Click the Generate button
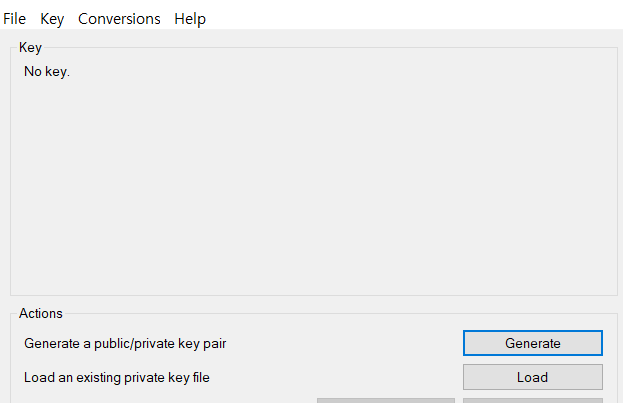The image size is (623, 403). point(532,343)
